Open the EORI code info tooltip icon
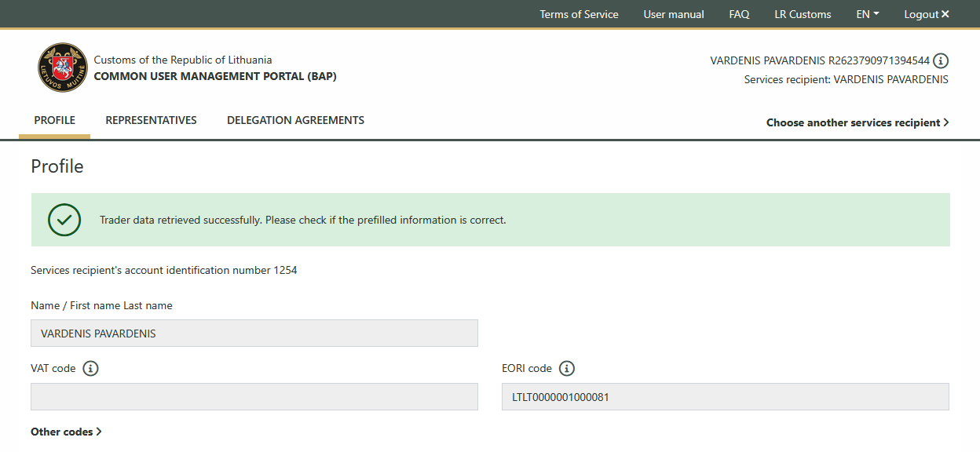The image size is (980, 452). (567, 368)
